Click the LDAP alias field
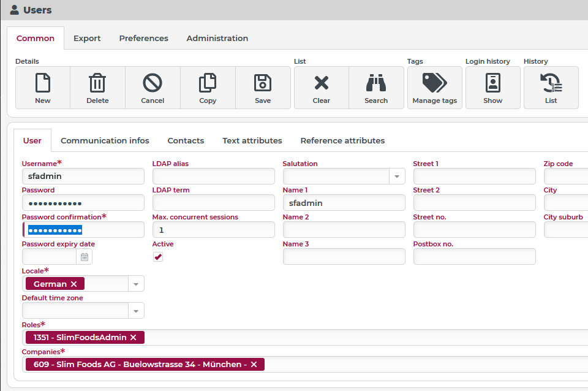Image resolution: width=588 pixels, height=391 pixels. point(213,177)
